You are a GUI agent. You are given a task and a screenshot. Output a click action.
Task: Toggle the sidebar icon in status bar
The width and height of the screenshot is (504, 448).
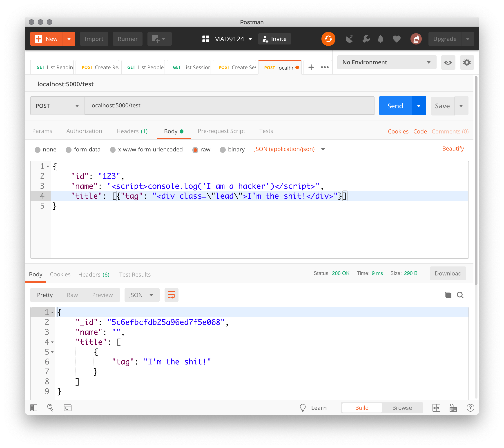coord(34,408)
